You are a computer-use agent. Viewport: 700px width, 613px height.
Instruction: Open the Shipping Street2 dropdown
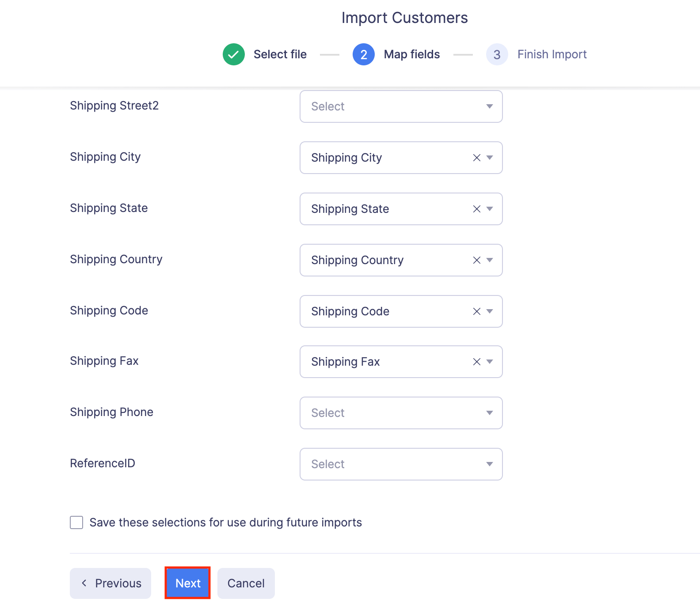point(401,106)
